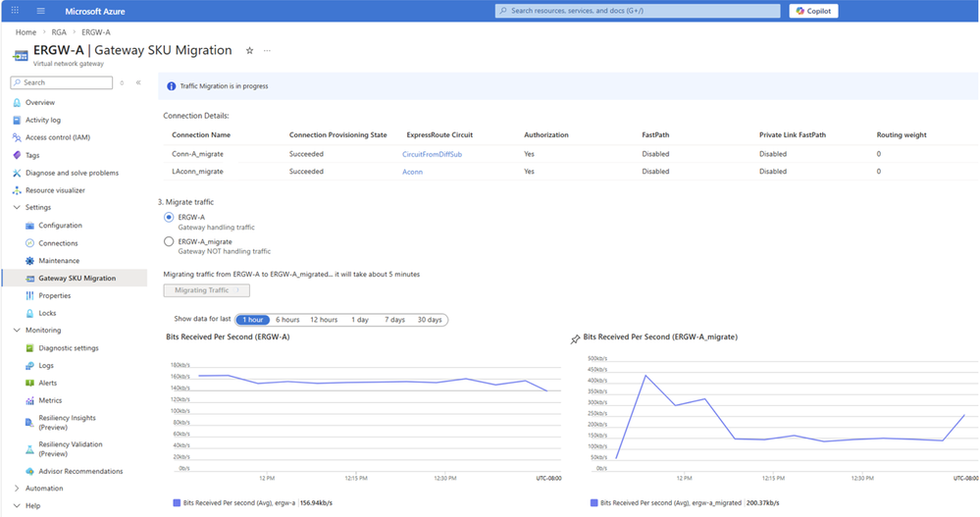Screen dimensions: 980x517
Task: Click the top resource search field
Action: point(638,11)
